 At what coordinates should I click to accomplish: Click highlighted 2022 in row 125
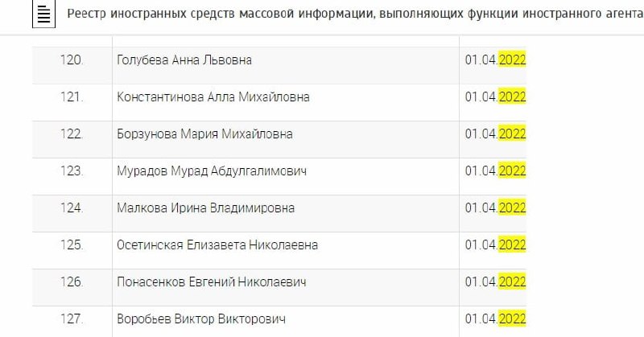pos(512,245)
